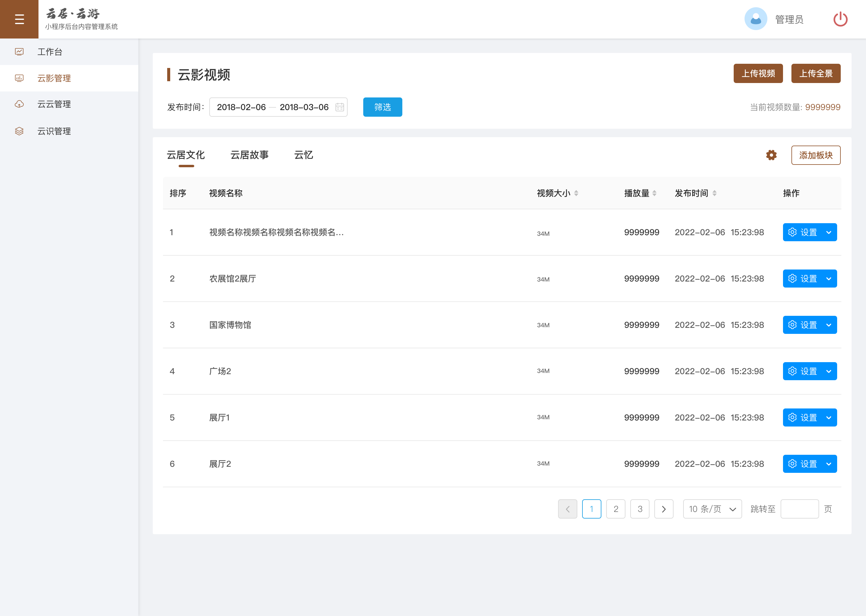Click the 云云管理 cloud sidebar icon

(19, 104)
